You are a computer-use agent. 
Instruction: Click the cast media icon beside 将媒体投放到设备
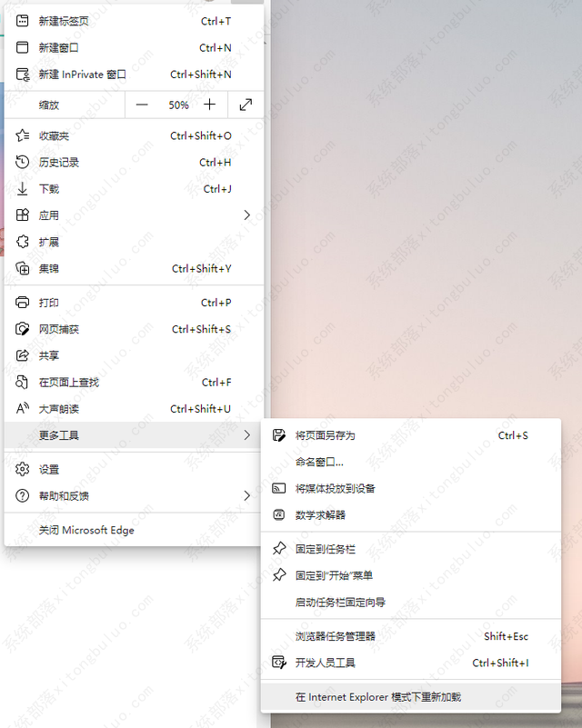pos(278,488)
